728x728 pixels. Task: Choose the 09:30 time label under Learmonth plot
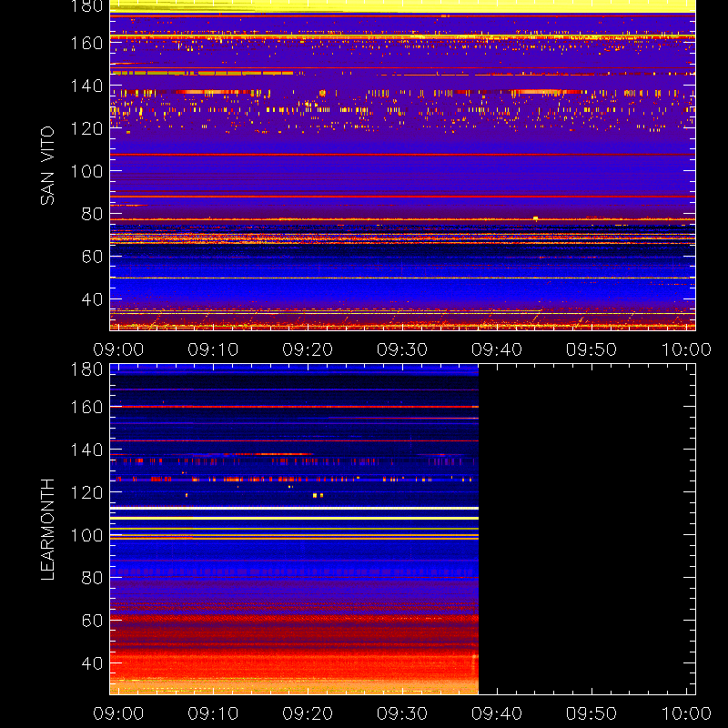pos(402,713)
